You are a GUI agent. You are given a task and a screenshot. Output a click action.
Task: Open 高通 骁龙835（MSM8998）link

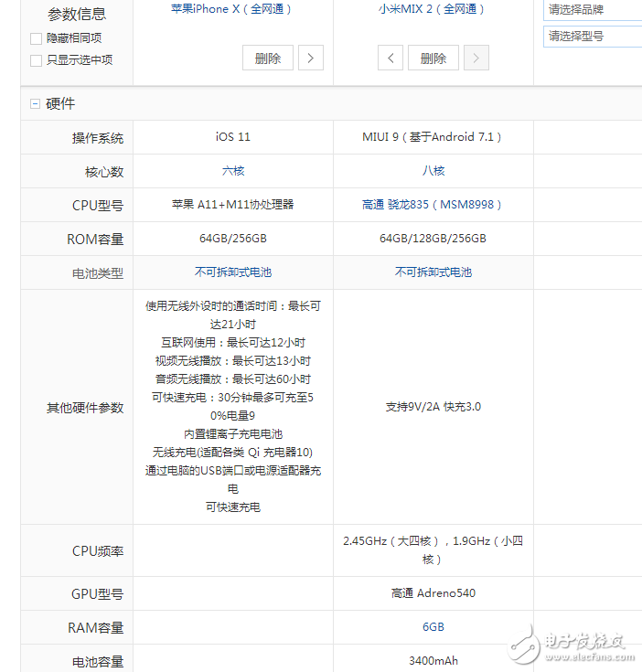tap(432, 205)
